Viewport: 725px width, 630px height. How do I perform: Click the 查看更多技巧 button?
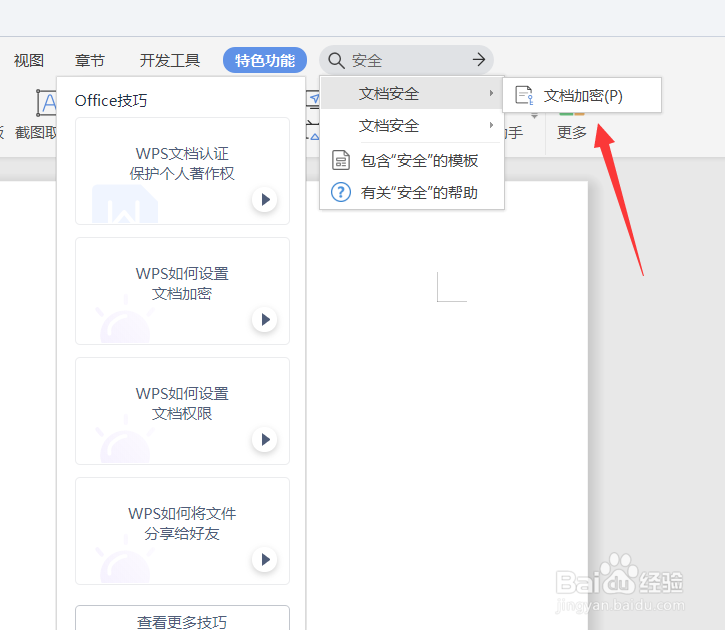(182, 618)
